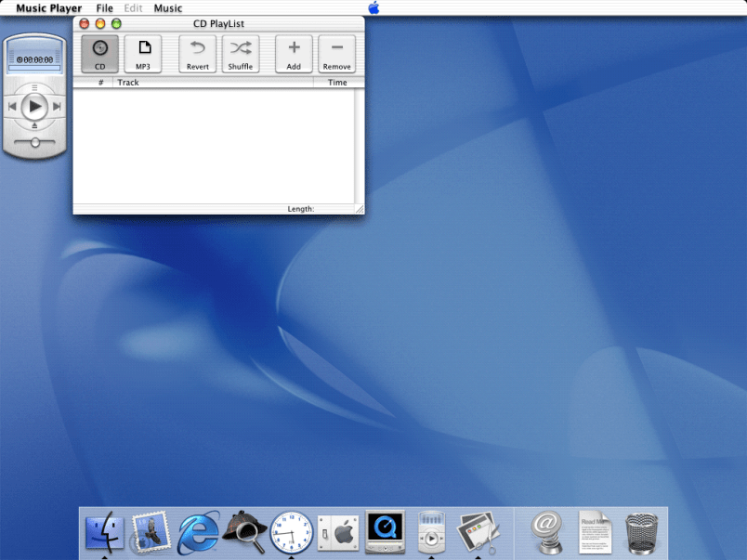The image size is (747, 560).
Task: Skip to the next track
Action: [58, 106]
